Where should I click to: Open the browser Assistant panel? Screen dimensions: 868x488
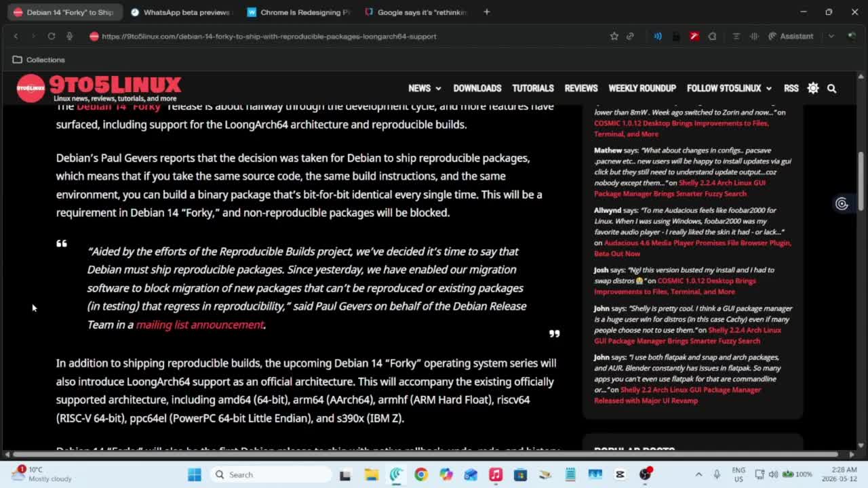[x=791, y=37]
